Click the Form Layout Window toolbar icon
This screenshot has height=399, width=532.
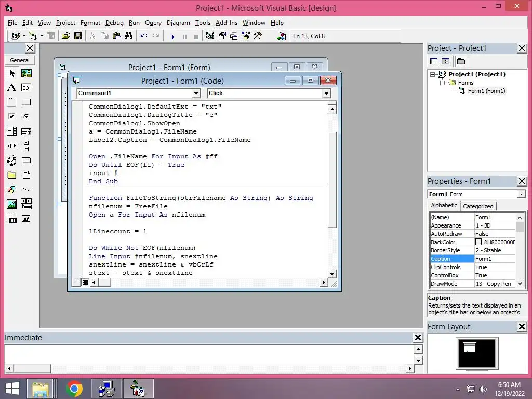(234, 36)
